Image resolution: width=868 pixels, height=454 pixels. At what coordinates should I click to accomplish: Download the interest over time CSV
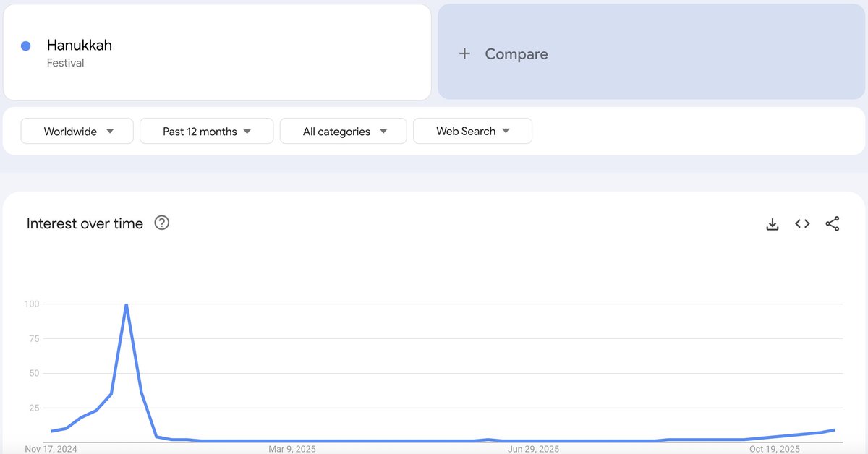point(773,224)
